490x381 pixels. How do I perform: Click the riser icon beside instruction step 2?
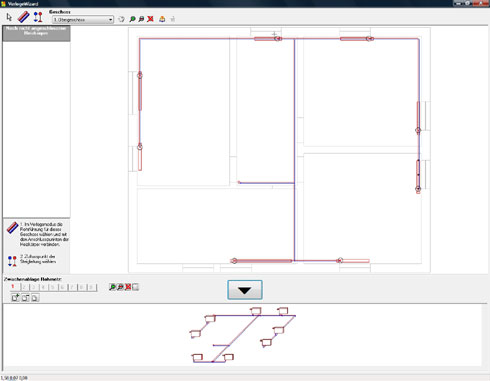pos(12,261)
